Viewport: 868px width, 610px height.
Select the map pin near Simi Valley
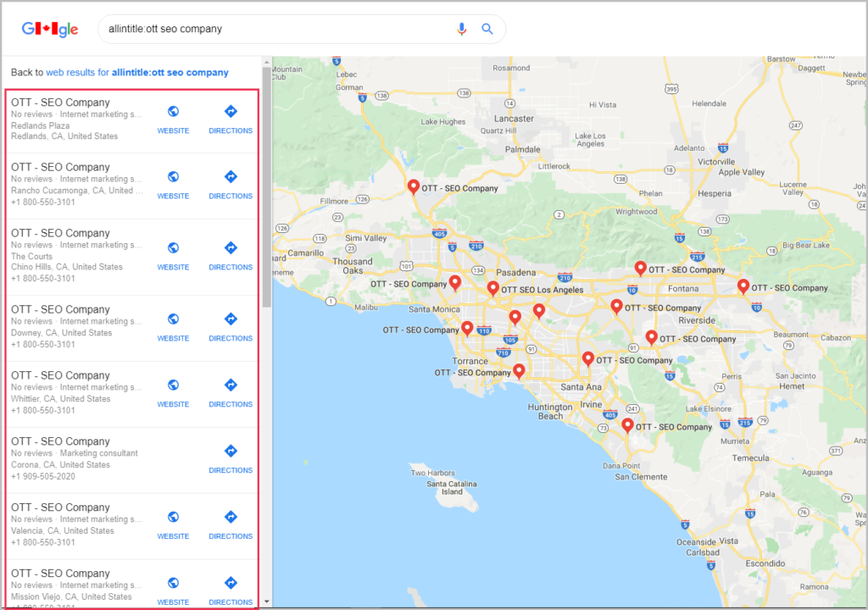(x=413, y=186)
